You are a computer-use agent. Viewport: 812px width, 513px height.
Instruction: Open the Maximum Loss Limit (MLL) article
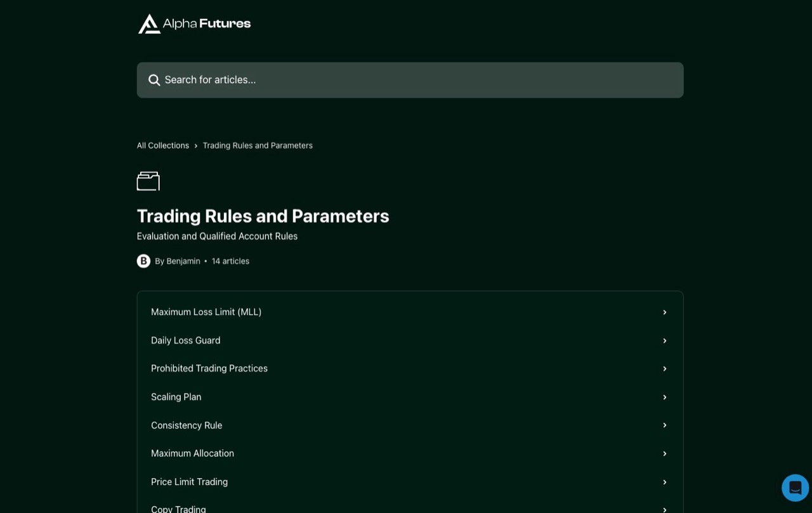(x=410, y=312)
